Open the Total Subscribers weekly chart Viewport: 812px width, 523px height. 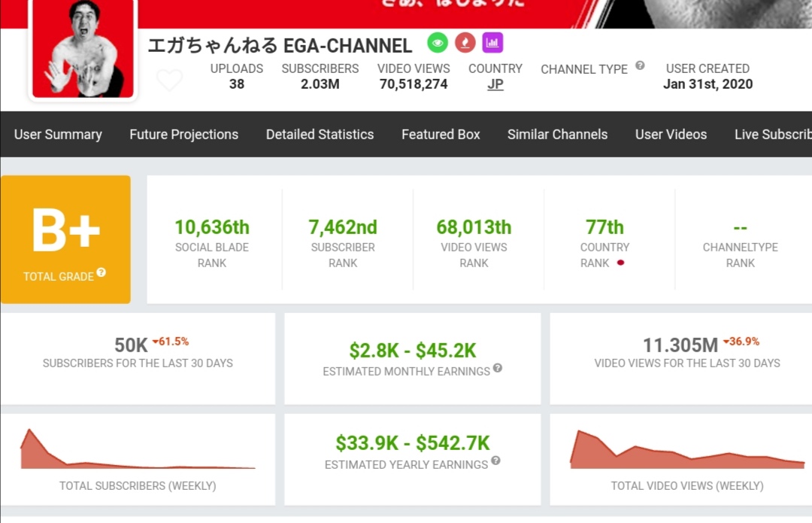(138, 449)
